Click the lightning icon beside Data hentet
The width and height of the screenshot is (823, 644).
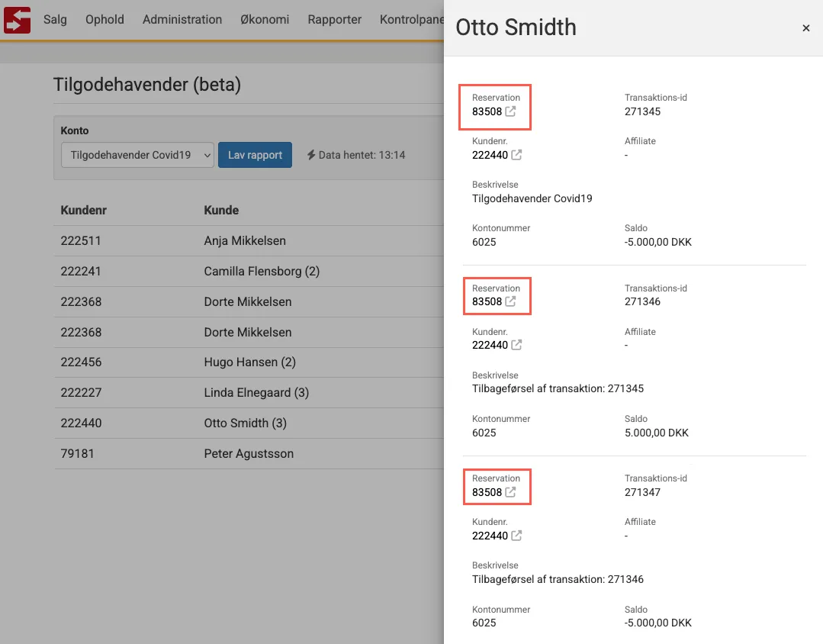(x=311, y=155)
